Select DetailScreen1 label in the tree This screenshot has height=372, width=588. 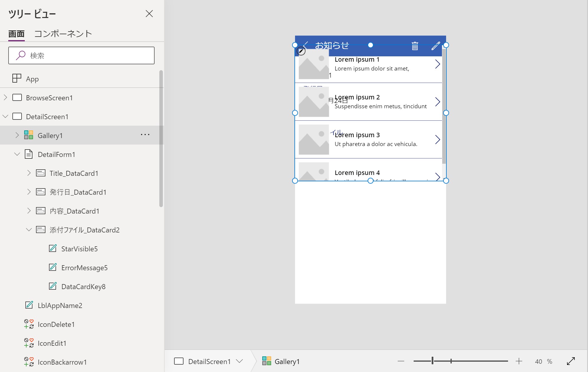pyautogui.click(x=47, y=117)
